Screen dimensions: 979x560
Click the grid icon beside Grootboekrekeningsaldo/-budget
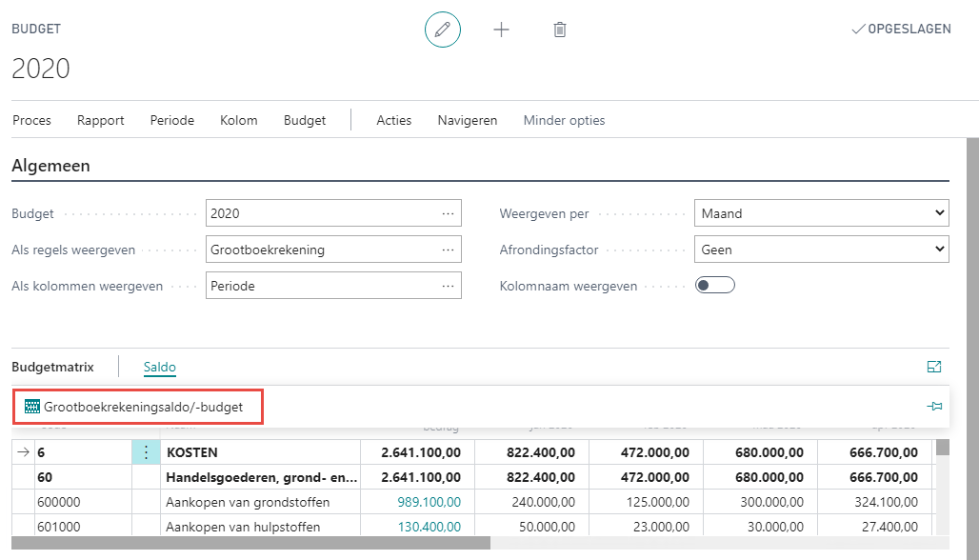coord(32,406)
